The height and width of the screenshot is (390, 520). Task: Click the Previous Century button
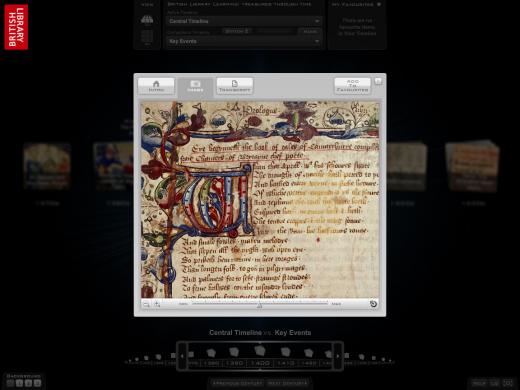[237, 383]
